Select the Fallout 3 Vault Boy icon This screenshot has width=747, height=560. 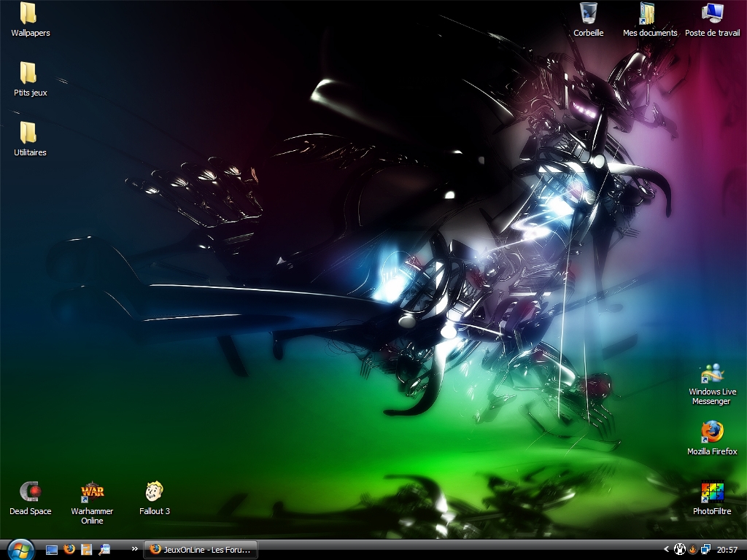154,492
